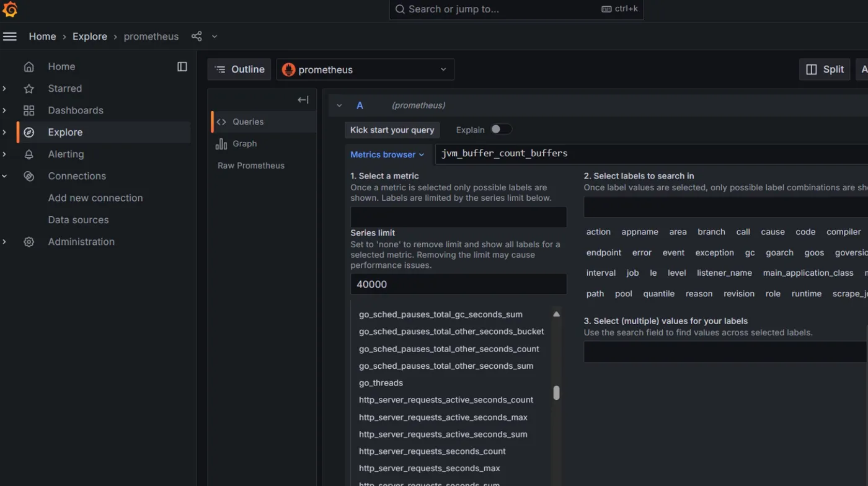Dock the sidebar menu panel icon
The height and width of the screenshot is (486, 868).
point(182,66)
